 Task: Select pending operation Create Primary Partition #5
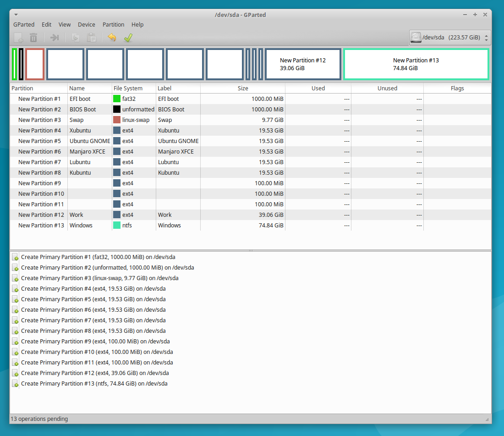tap(93, 299)
